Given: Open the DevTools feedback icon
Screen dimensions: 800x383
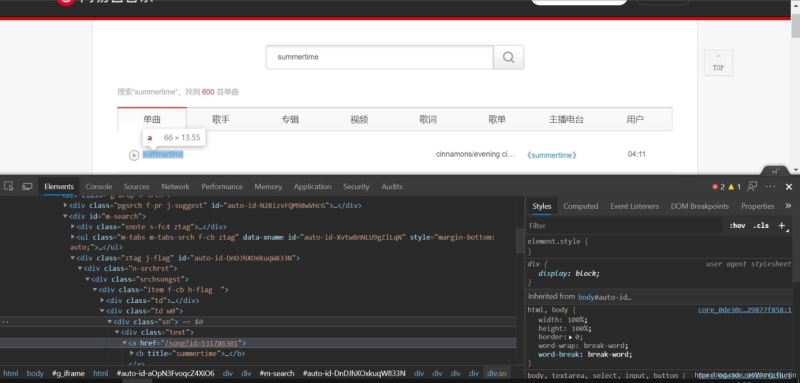Looking at the screenshot, I should [752, 187].
